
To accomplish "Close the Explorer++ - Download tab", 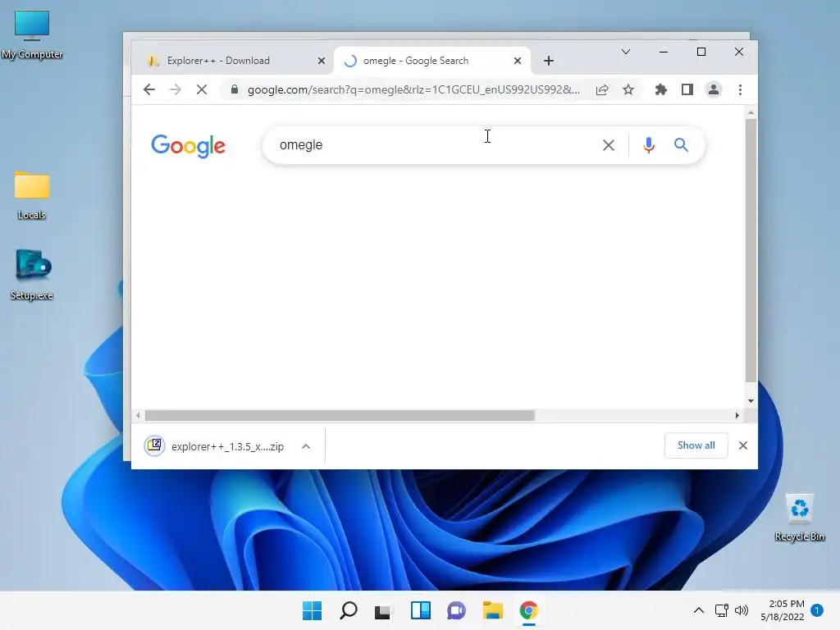I will (322, 61).
